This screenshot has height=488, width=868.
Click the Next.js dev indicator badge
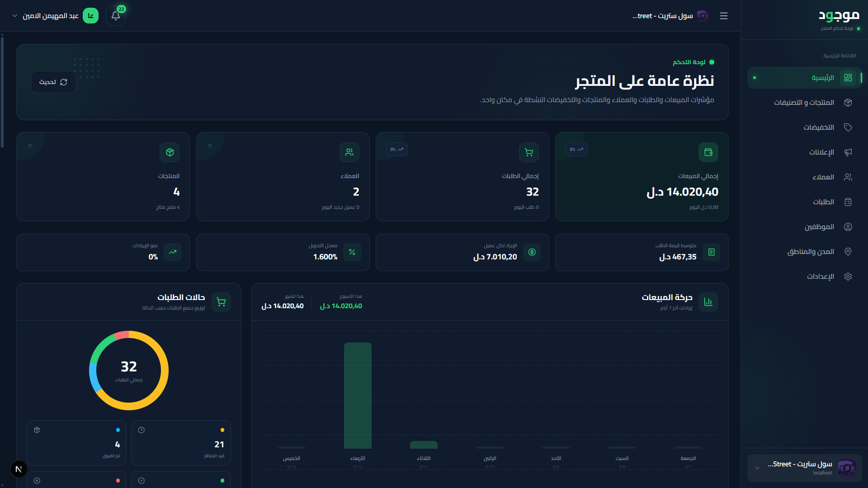[19, 469]
